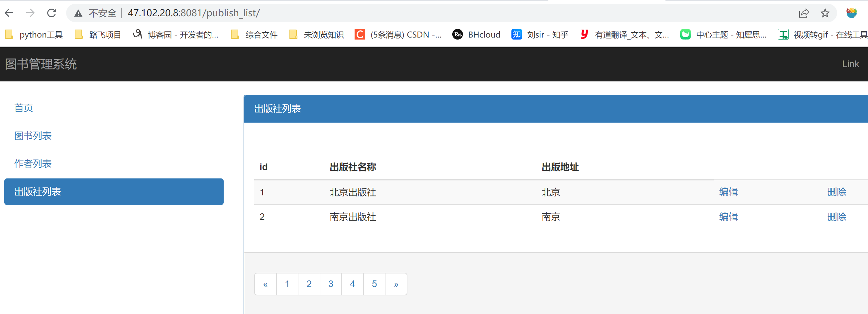The image size is (868, 314).
Task: Go to pagination page 3
Action: (x=331, y=284)
